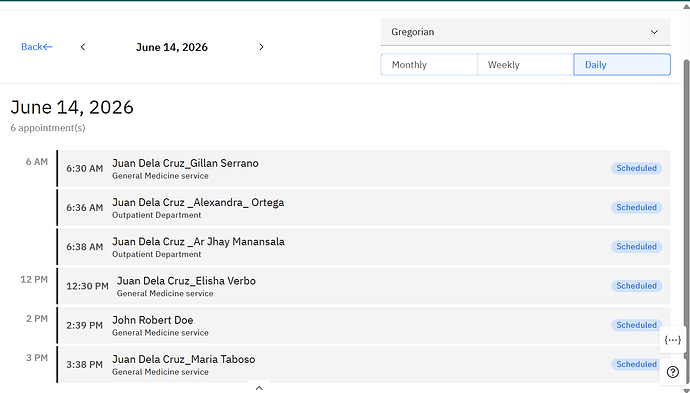Click Scheduled tag for 6:38 AM appointment
This screenshot has width=690, height=393.
[x=636, y=246]
